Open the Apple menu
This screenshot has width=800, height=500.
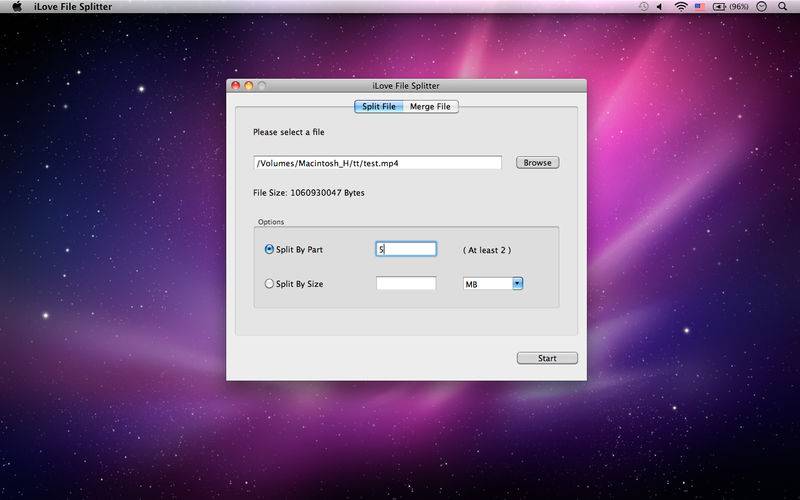17,7
